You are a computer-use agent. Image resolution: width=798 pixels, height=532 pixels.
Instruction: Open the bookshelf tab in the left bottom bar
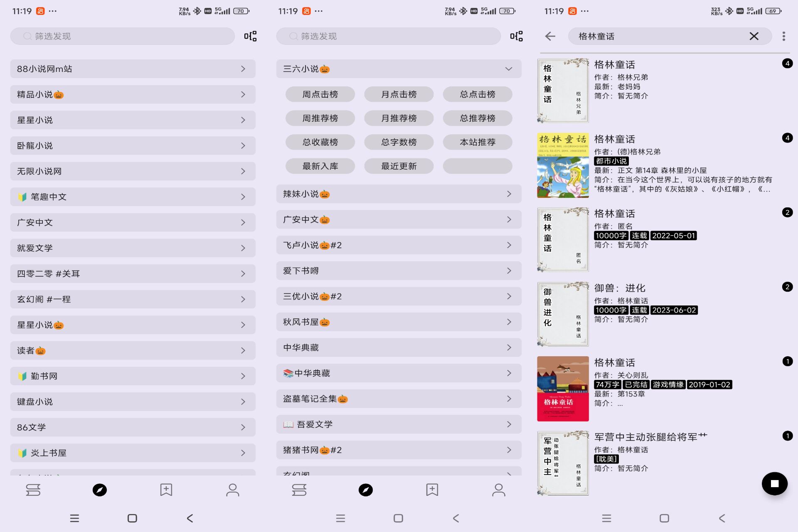pos(33,490)
